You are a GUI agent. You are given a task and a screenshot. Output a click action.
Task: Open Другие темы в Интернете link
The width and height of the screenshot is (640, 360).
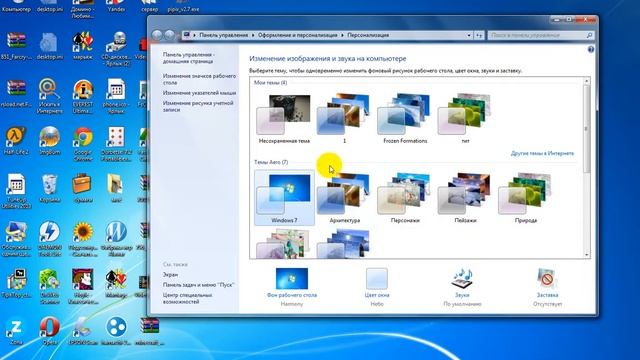(x=542, y=153)
